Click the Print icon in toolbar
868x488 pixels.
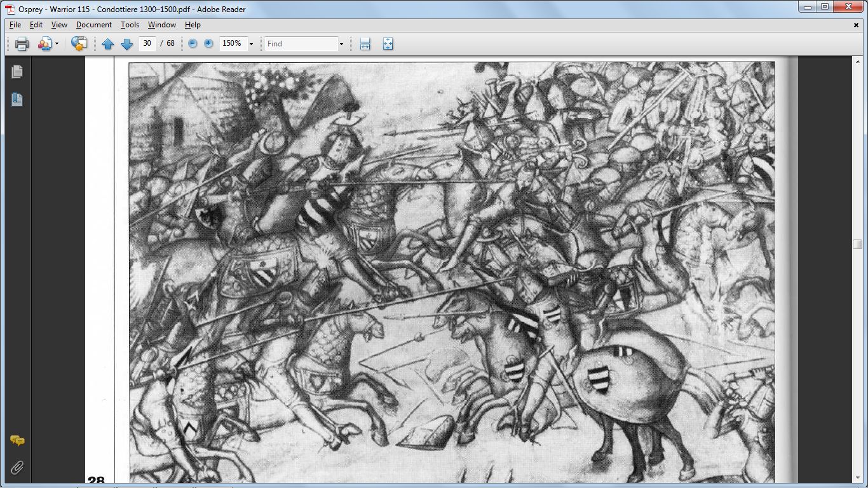22,44
